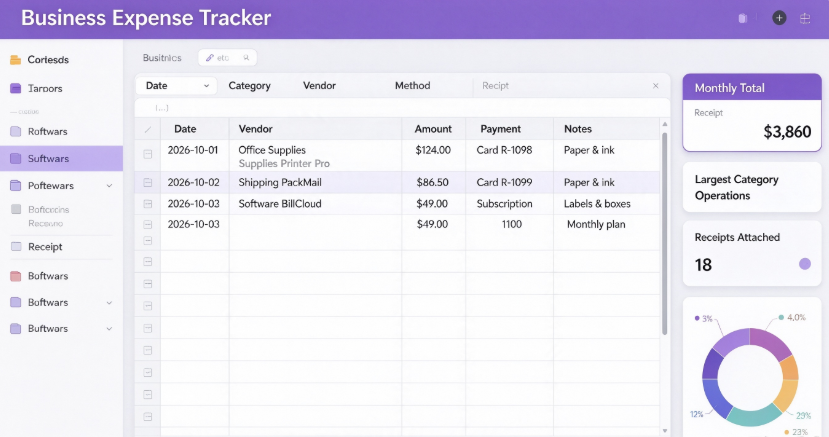829x437 pixels.
Task: Click the Bofteccins gray icon
Action: point(16,209)
